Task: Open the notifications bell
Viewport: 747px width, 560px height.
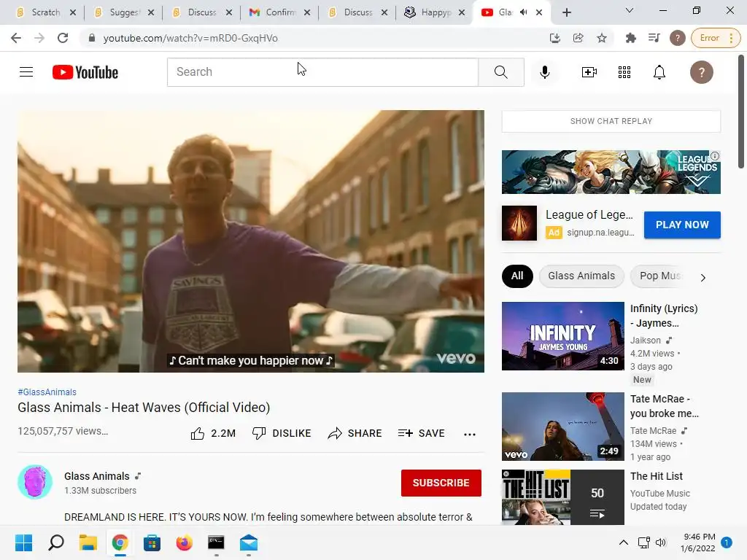Action: click(659, 72)
